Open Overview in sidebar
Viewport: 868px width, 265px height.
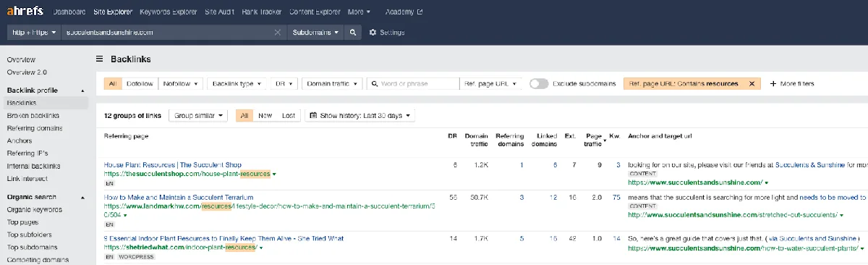click(21, 59)
